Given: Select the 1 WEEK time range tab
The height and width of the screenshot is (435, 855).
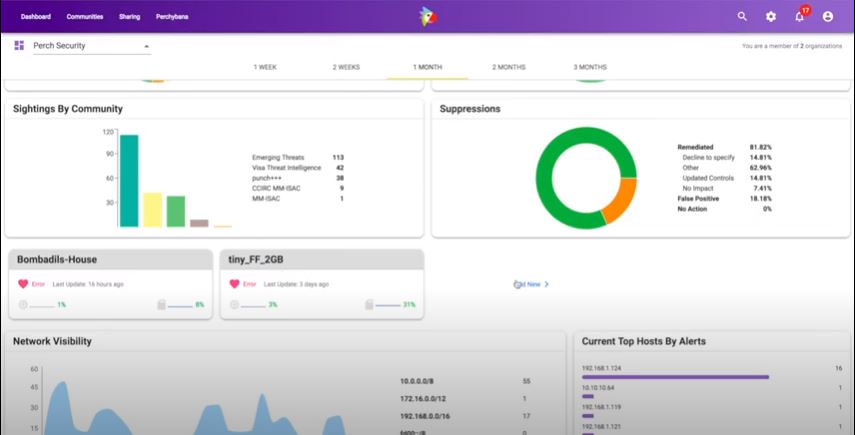Looking at the screenshot, I should click(265, 67).
